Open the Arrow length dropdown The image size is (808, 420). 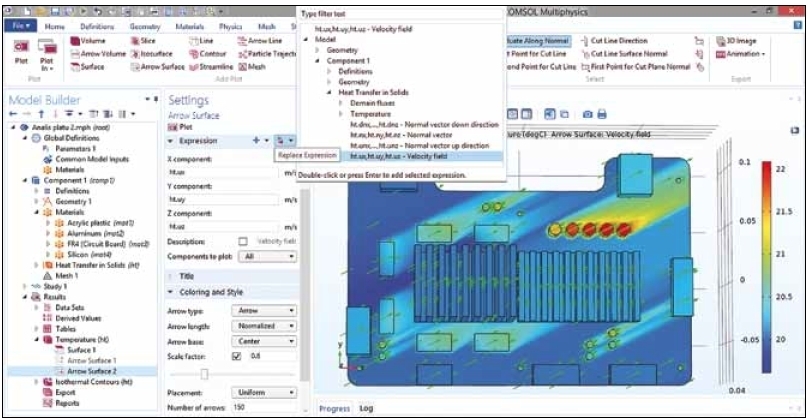coord(263,326)
